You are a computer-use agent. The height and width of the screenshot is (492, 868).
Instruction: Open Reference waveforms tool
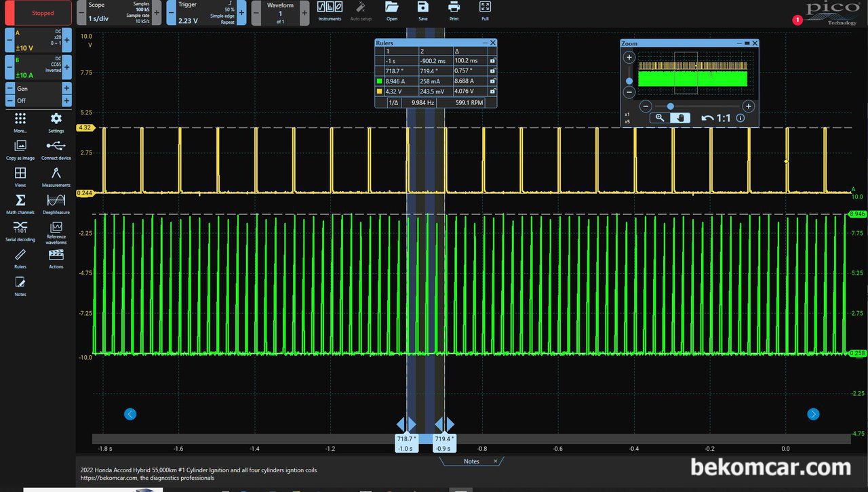click(56, 232)
